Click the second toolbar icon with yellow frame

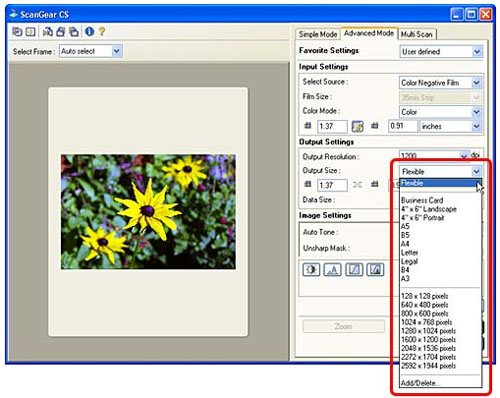(x=31, y=32)
